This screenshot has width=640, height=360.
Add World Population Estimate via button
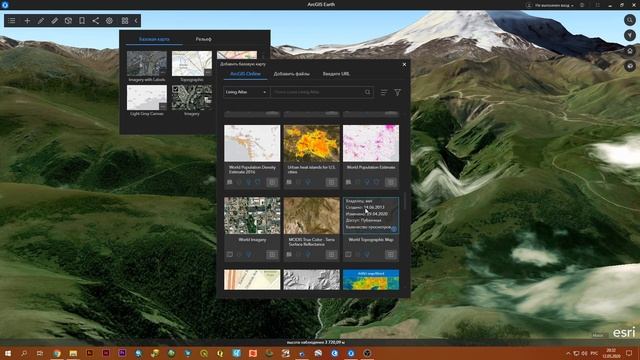pos(391,182)
